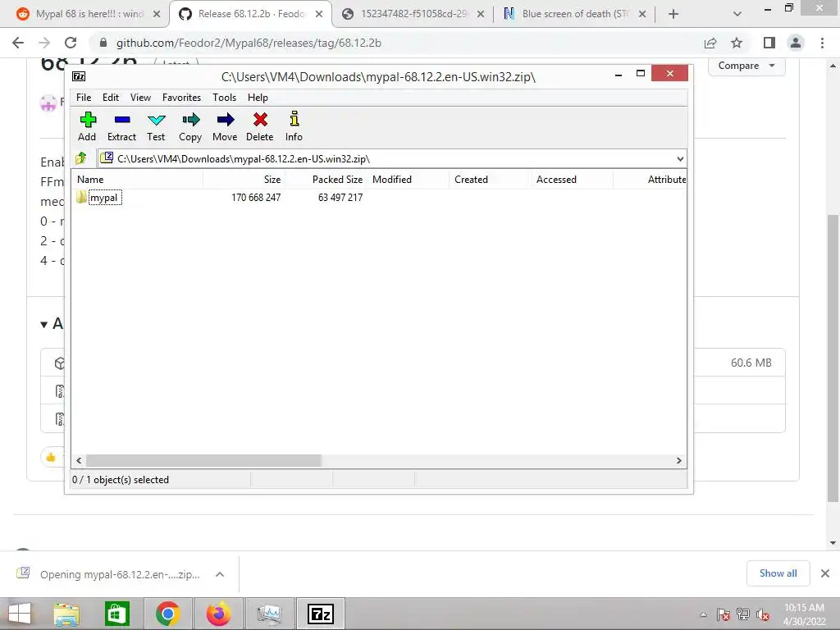Sort by Created column header
The image size is (840, 630).
point(491,180)
